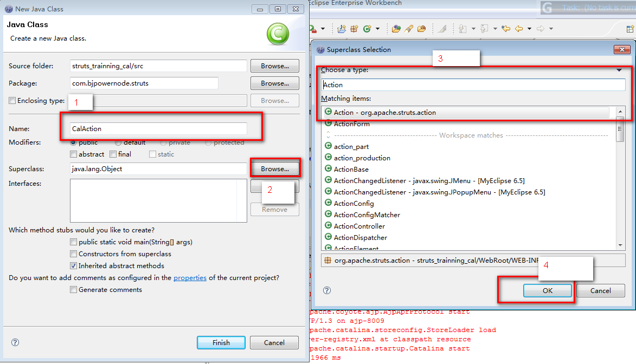Click the class Name input field

[x=159, y=128]
